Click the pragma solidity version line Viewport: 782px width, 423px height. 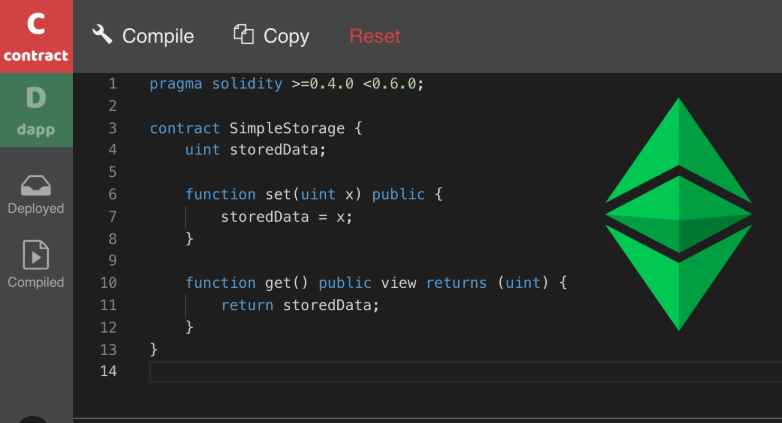point(287,84)
